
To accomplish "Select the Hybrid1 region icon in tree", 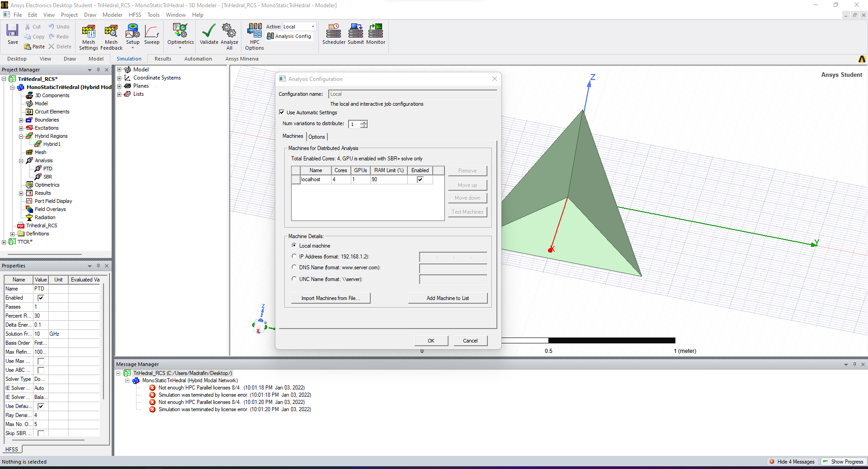I will (x=38, y=144).
